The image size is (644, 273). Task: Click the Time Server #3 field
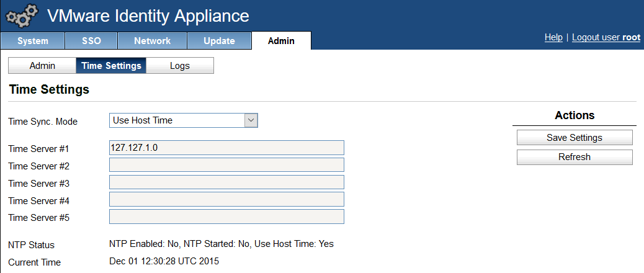pos(226,182)
